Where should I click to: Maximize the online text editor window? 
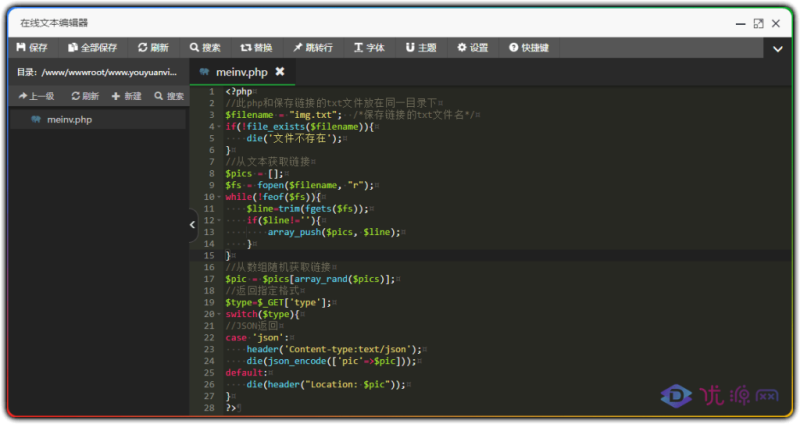pos(759,23)
